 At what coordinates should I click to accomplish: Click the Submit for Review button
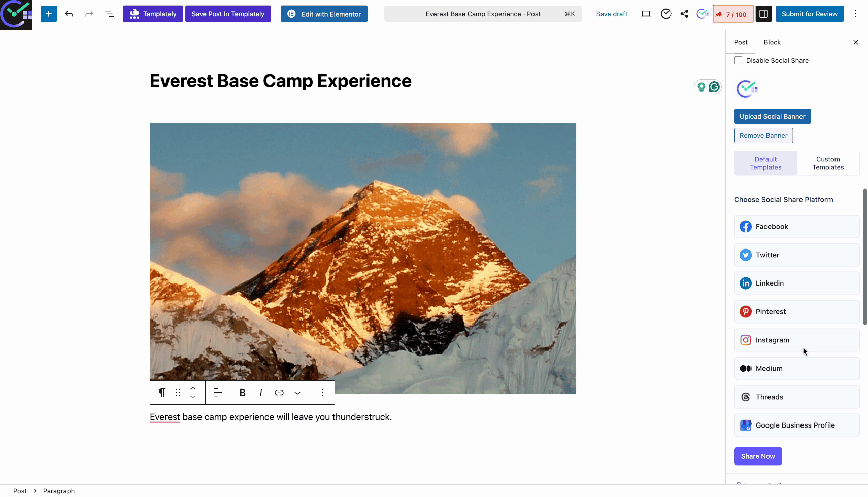coord(809,14)
